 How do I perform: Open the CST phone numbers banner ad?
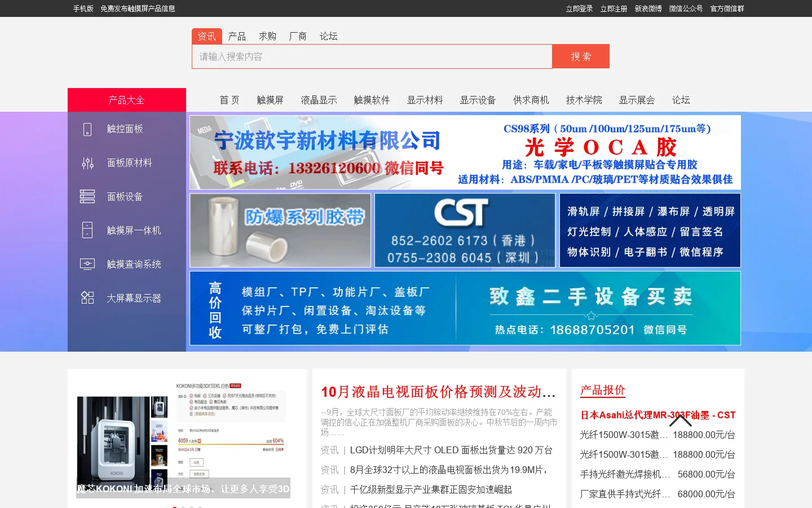pyautogui.click(x=465, y=230)
